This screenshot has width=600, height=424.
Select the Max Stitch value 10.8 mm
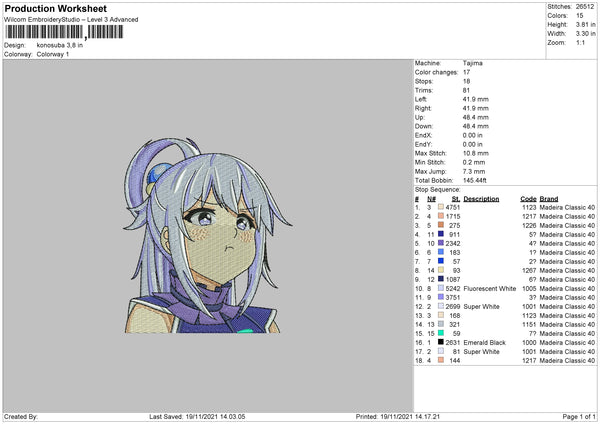[476, 153]
